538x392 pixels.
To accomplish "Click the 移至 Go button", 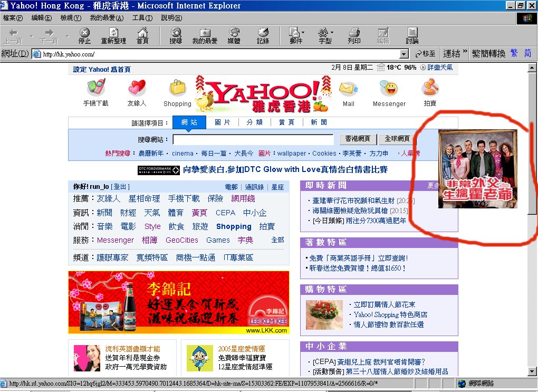I will pos(425,53).
